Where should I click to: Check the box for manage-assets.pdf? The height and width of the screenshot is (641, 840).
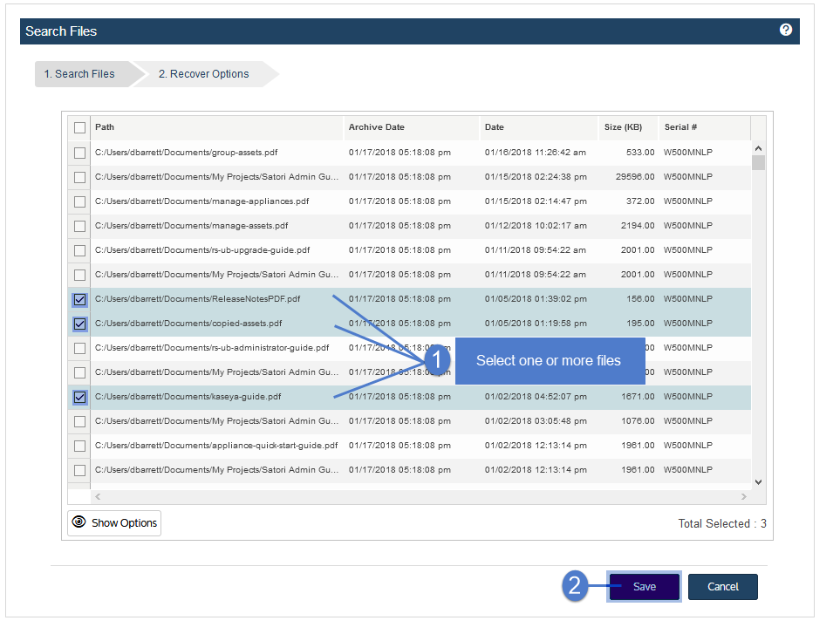point(80,226)
